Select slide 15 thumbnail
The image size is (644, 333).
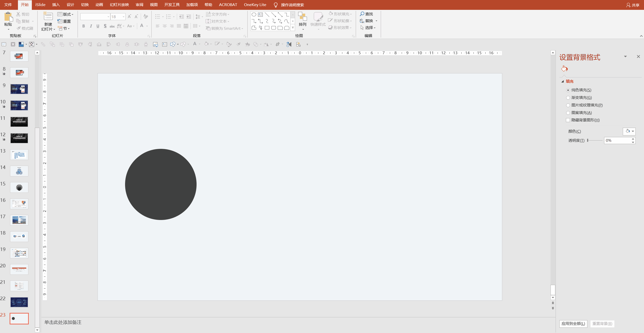pos(19,187)
